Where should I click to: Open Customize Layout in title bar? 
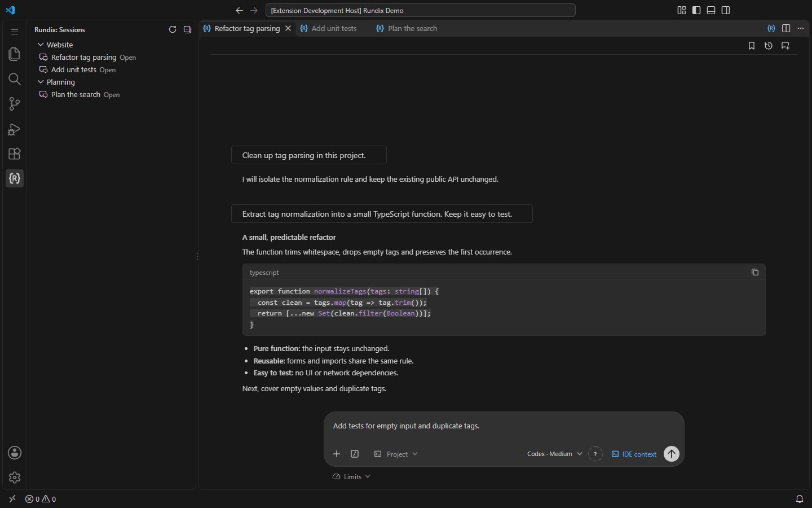click(682, 10)
